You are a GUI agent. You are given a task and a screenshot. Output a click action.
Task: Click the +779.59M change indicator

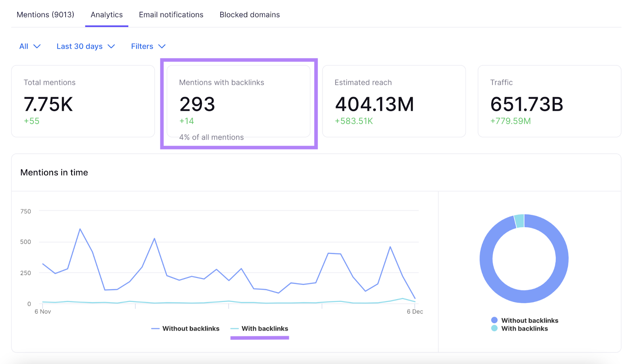click(x=510, y=121)
